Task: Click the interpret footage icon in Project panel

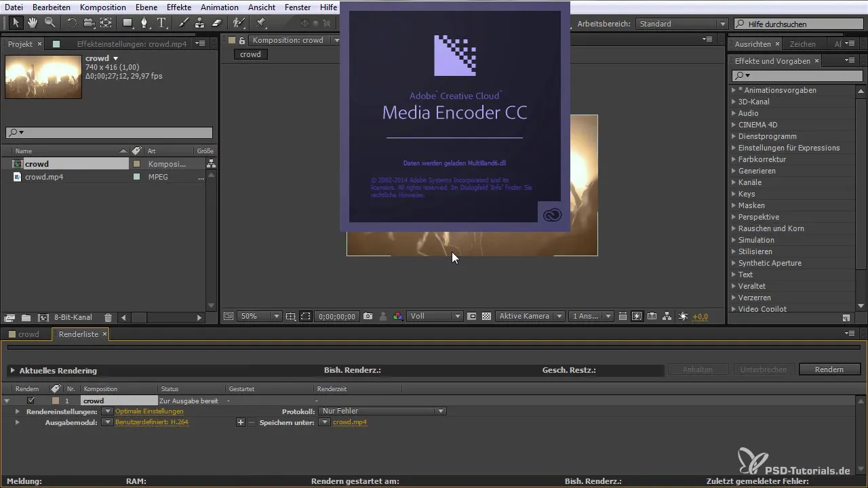Action: 9,317
